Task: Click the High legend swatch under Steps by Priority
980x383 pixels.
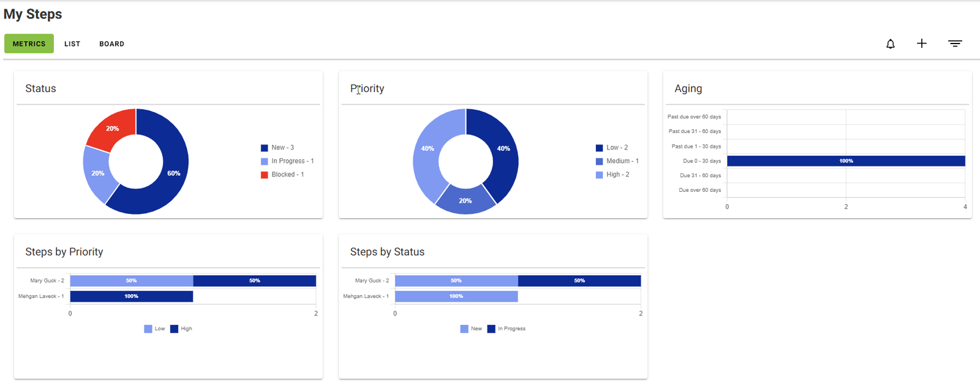Action: pos(175,329)
